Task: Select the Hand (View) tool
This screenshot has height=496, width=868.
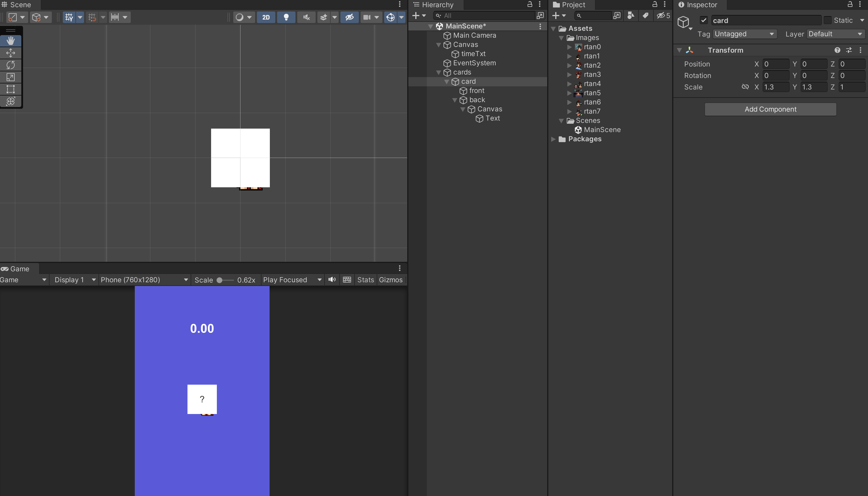Action: 11,41
